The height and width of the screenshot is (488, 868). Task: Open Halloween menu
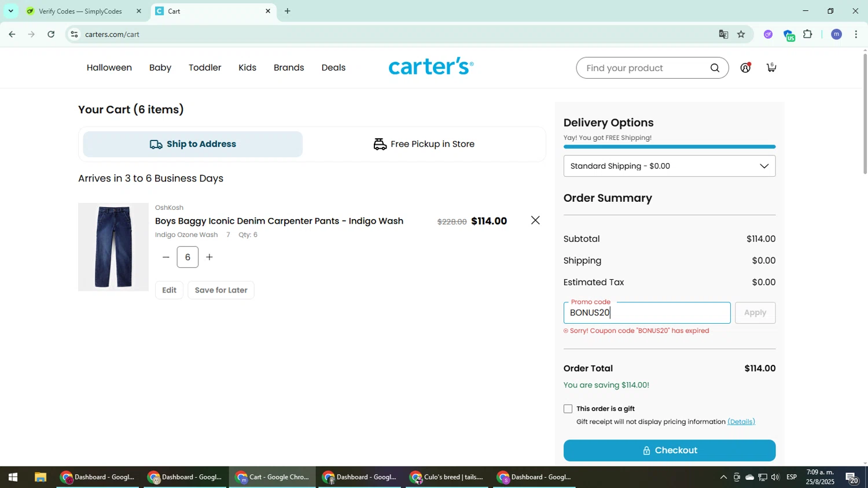click(x=109, y=68)
